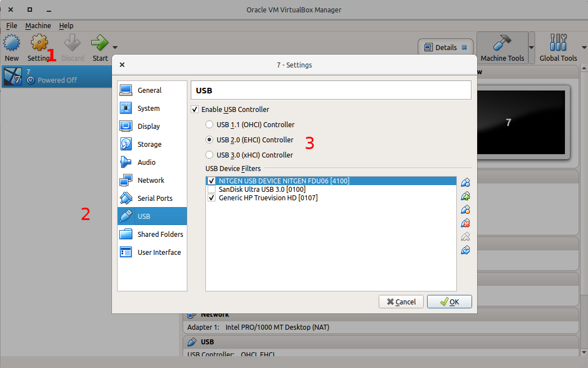
Task: Go to the Network settings category
Action: pos(152,181)
